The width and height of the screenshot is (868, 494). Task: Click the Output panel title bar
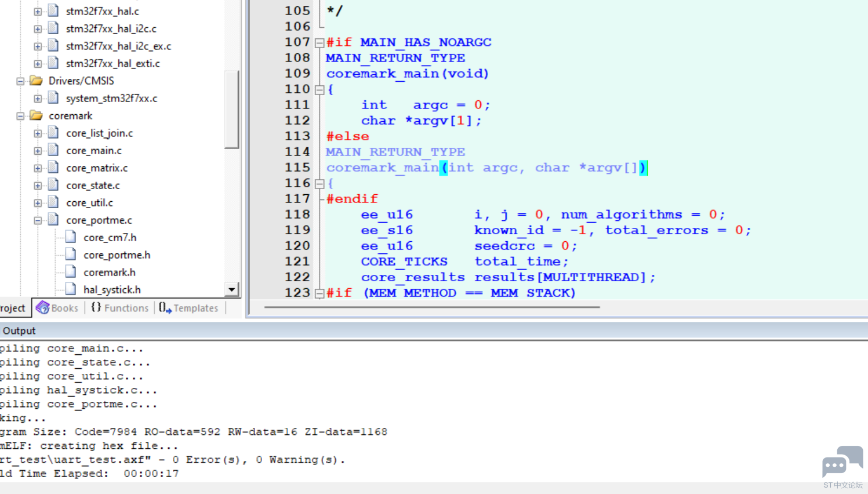(x=434, y=330)
